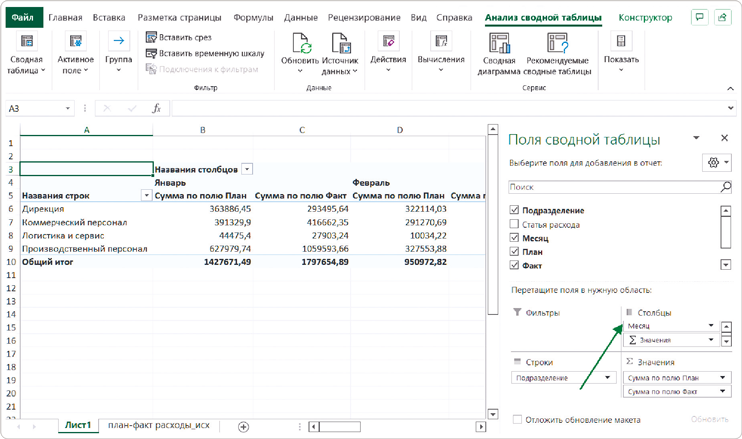Open the Источник данных icon
This screenshot has width=742, height=439.
point(340,43)
